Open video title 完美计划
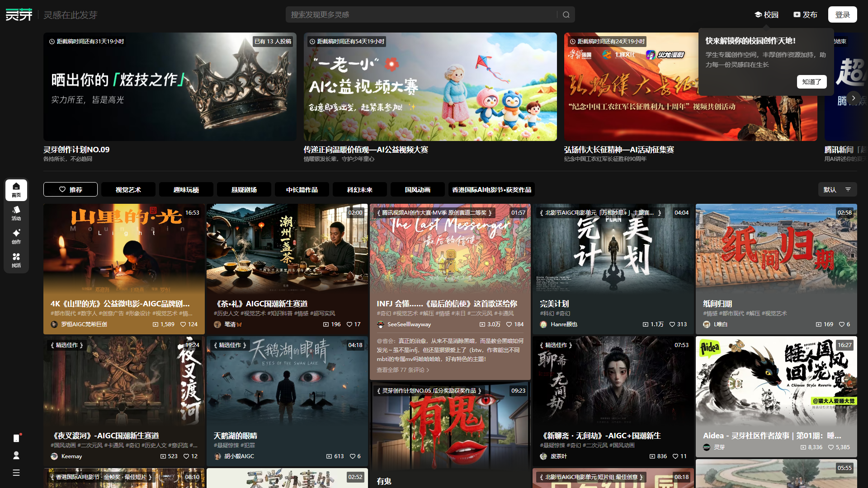868x488 pixels. point(554,304)
